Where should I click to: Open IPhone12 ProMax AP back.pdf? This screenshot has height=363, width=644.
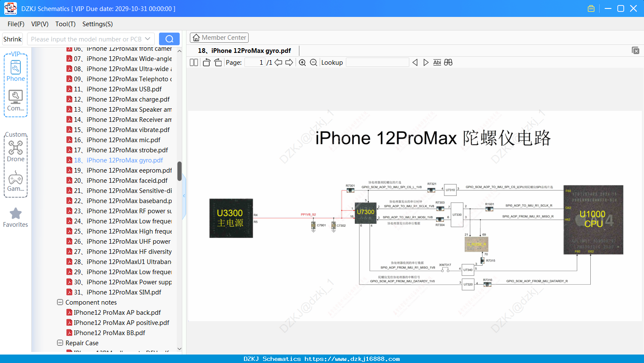point(114,313)
